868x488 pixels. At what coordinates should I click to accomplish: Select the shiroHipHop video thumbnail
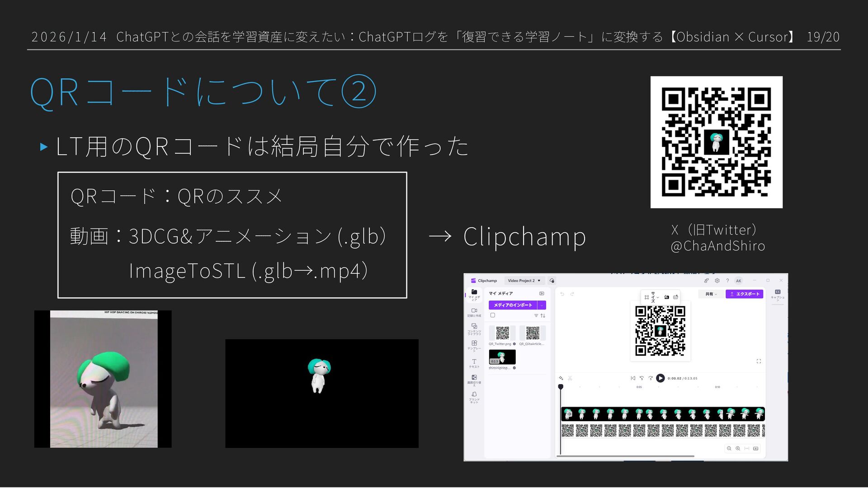tap(502, 357)
